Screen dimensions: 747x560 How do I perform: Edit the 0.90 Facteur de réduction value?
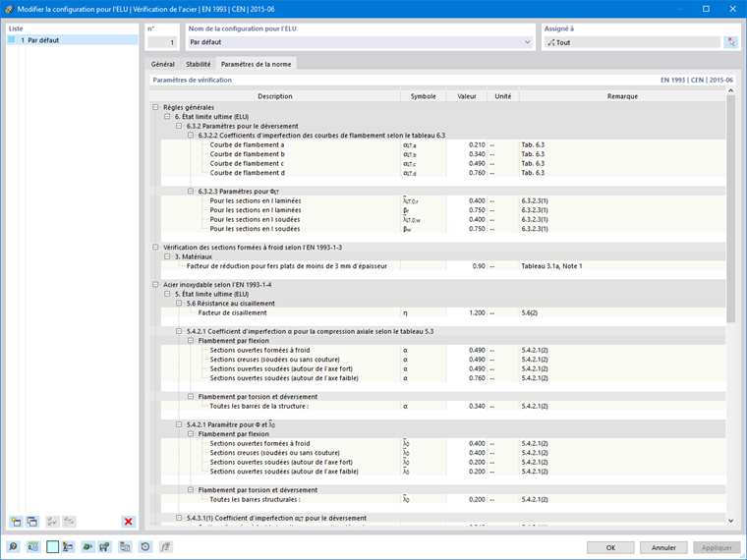tap(467, 266)
